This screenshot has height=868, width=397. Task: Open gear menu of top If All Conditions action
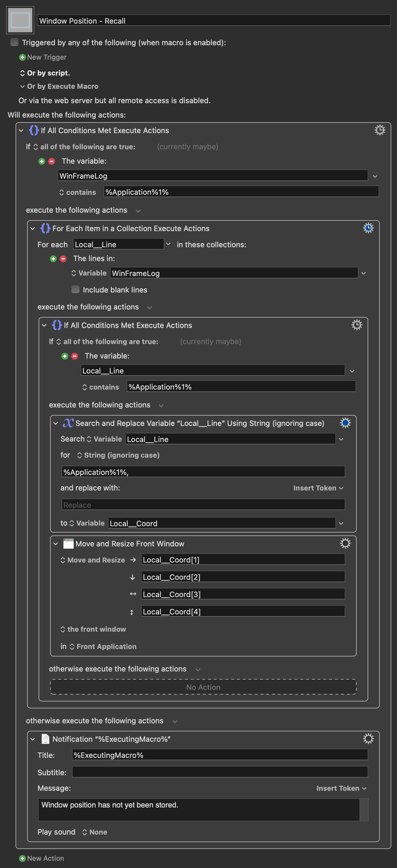(x=380, y=130)
